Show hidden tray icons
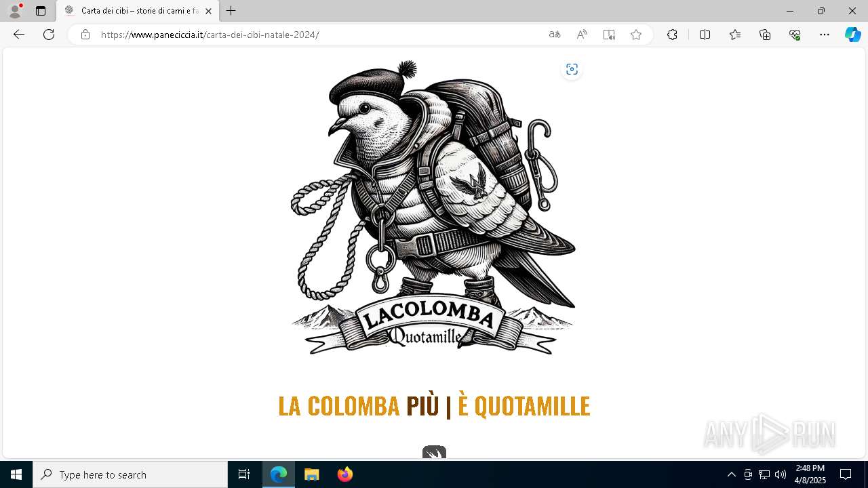This screenshot has width=868, height=488. click(731, 474)
